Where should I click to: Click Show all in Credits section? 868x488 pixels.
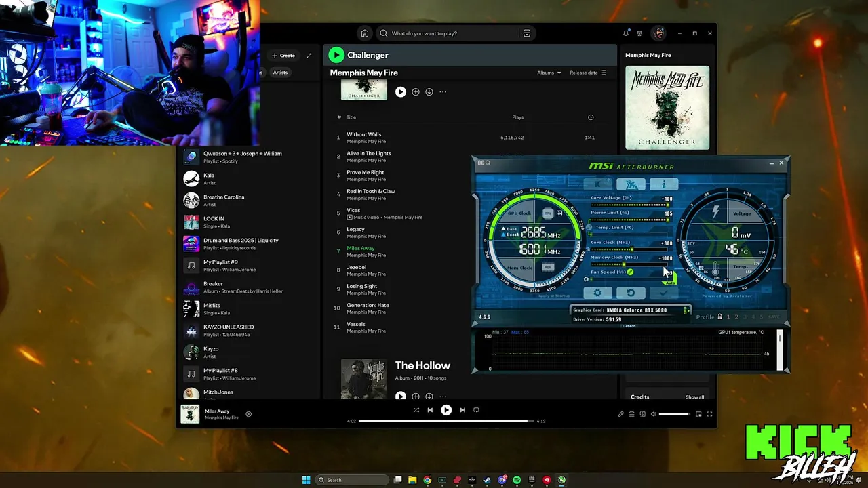click(x=694, y=397)
